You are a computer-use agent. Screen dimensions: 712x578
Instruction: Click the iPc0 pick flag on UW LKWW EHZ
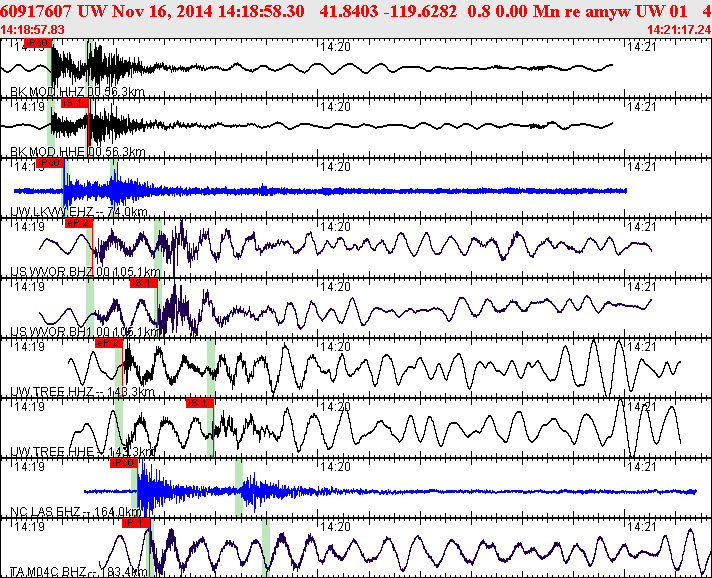(x=50, y=163)
